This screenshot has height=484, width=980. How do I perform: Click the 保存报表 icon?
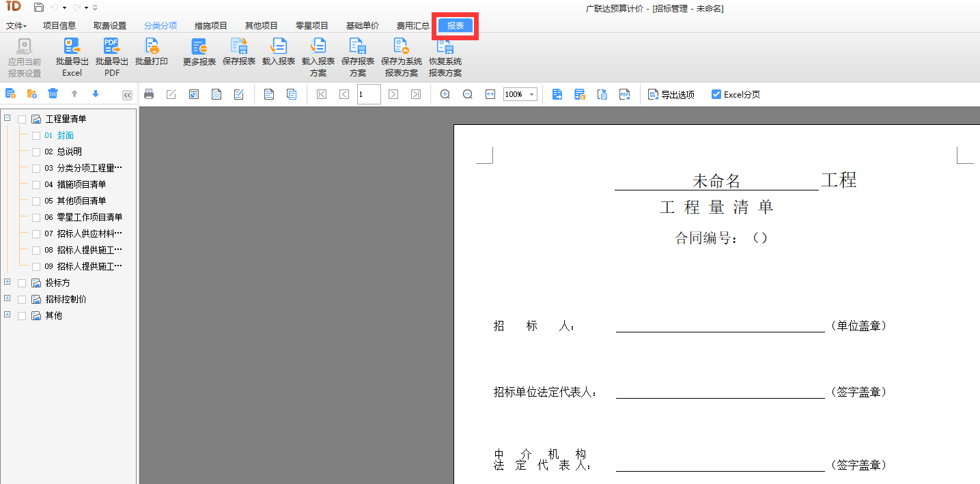pyautogui.click(x=239, y=56)
